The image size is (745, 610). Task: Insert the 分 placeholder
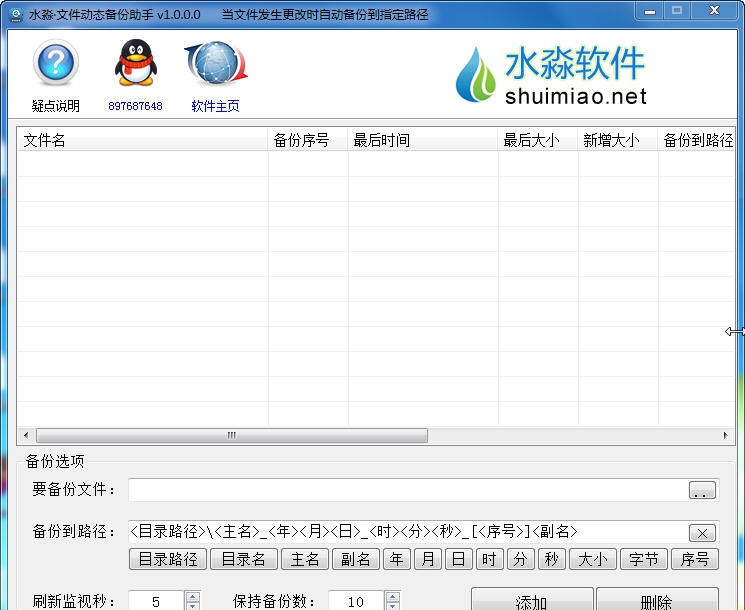point(520,559)
